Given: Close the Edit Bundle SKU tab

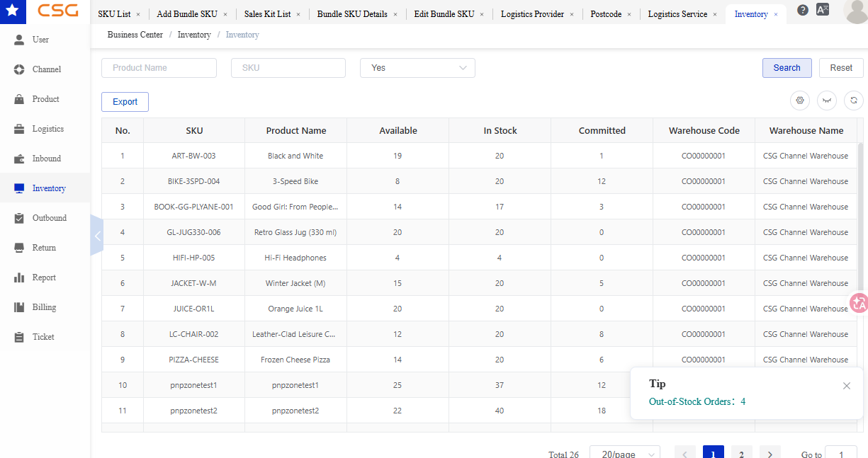Looking at the screenshot, I should tap(482, 14).
